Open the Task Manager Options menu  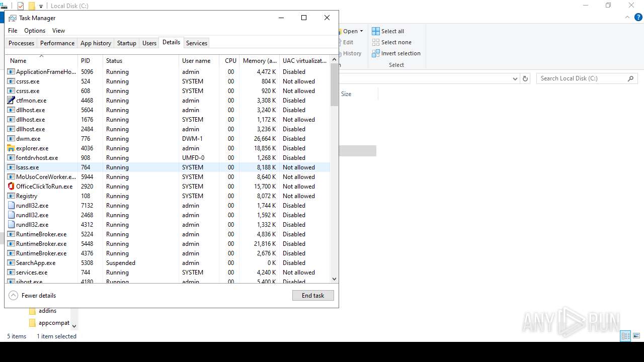(x=35, y=31)
